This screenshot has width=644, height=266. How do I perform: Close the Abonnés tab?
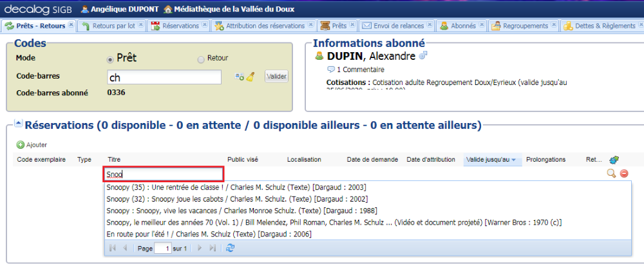coord(481,25)
